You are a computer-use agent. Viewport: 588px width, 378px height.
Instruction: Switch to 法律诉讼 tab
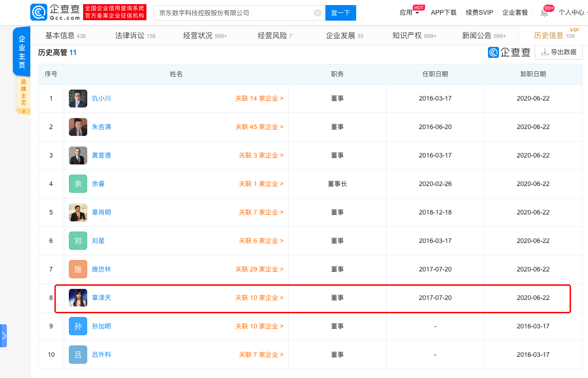135,35
